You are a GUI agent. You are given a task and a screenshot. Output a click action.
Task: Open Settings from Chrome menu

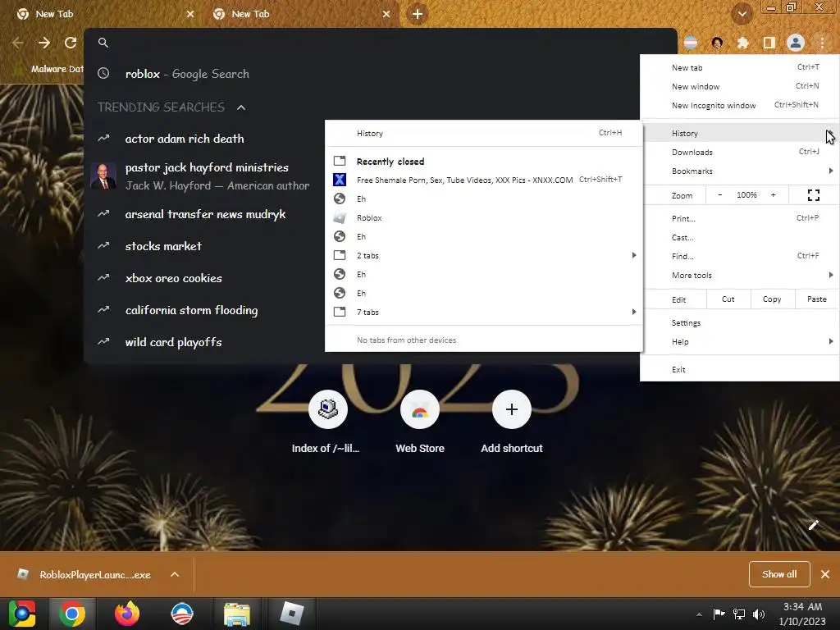(740, 323)
